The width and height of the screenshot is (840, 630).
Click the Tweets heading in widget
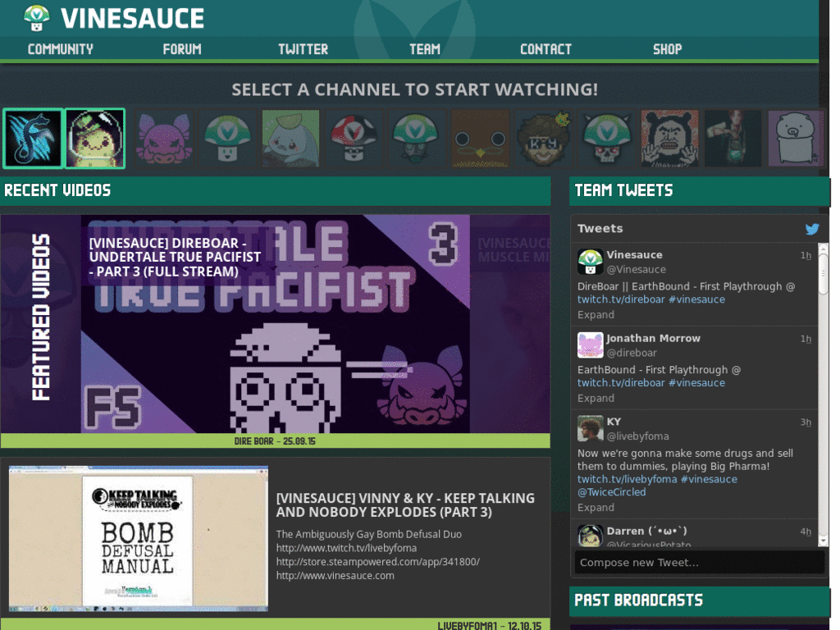point(600,229)
